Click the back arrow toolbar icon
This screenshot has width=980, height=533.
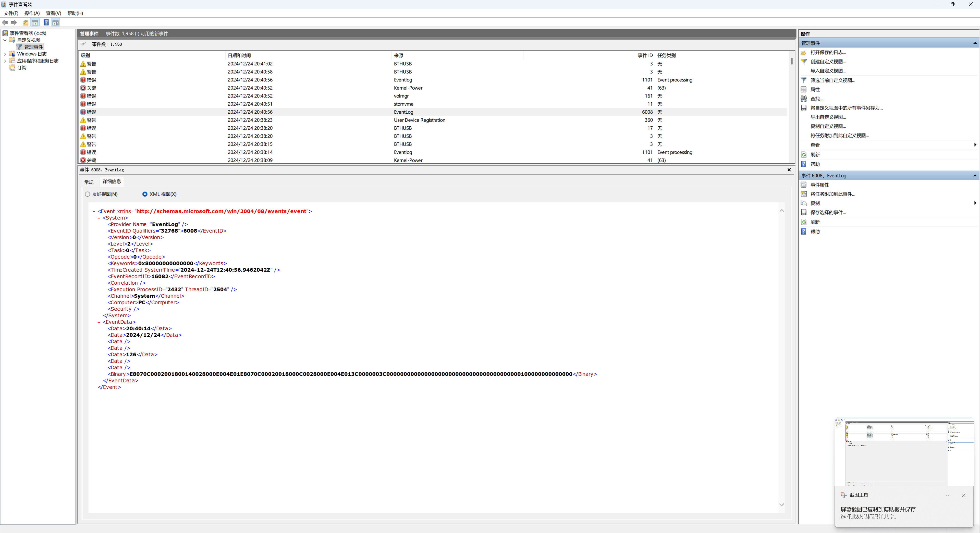point(5,23)
